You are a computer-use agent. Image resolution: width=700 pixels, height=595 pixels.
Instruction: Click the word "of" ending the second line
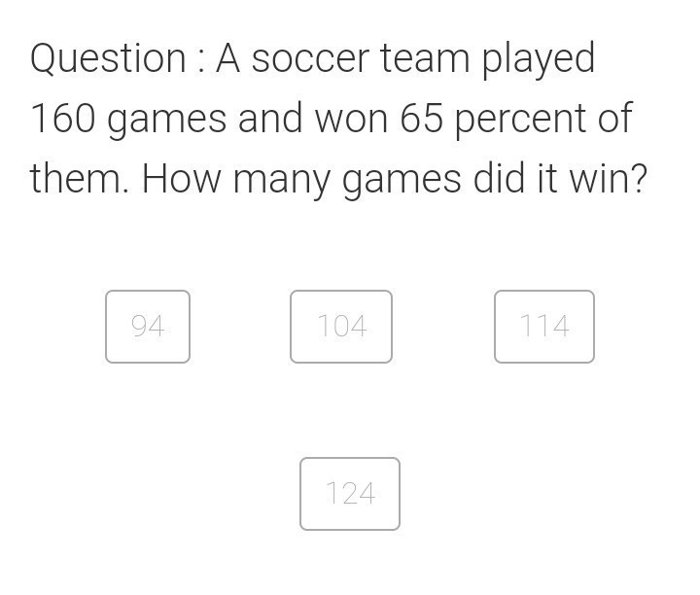click(x=614, y=120)
